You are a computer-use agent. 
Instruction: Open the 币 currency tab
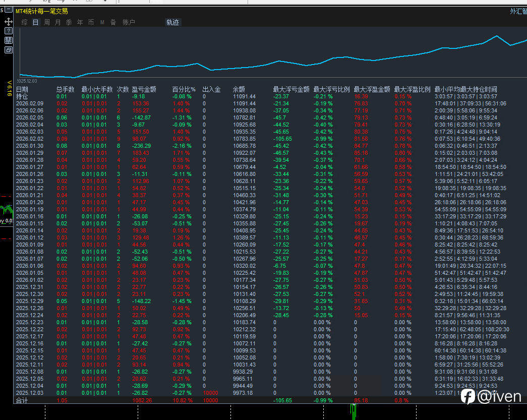[x=91, y=22]
